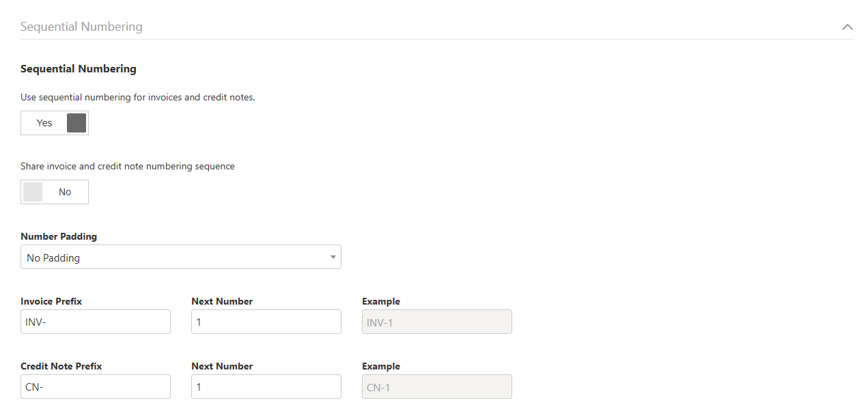
Task: Click the CN-1 example field
Action: (x=436, y=387)
